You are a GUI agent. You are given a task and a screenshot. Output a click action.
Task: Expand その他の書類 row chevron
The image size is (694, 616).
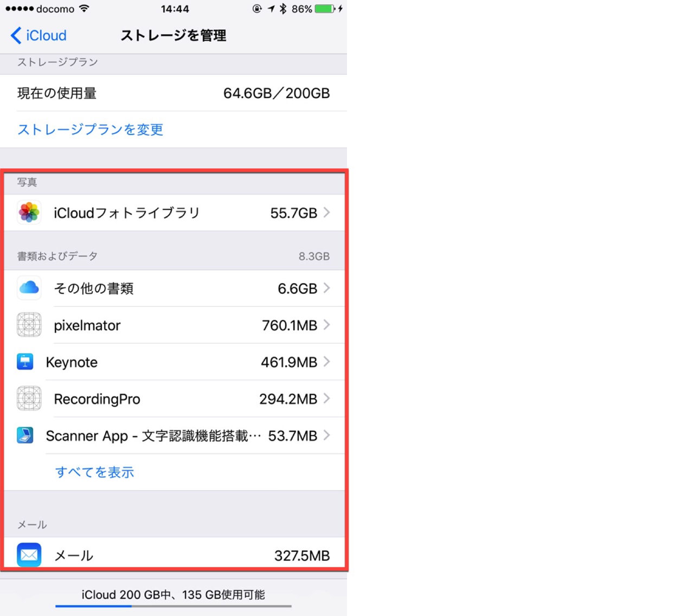click(327, 288)
